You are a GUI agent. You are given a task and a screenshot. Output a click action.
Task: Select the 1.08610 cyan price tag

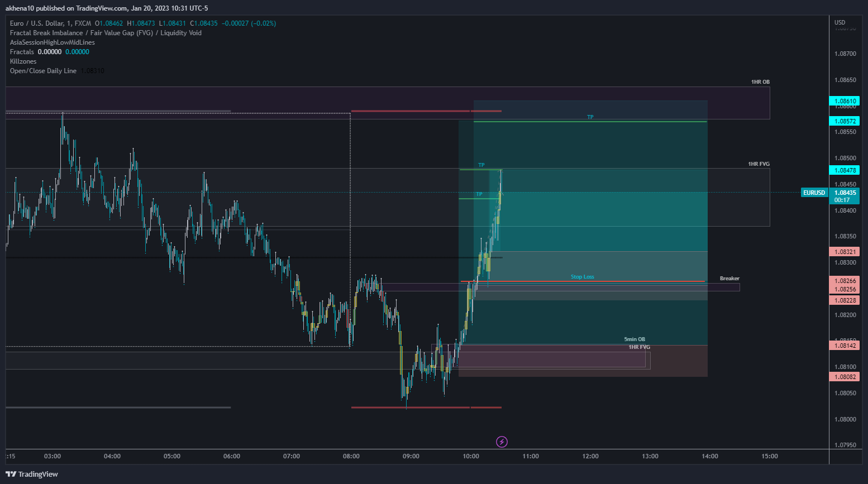coord(845,101)
